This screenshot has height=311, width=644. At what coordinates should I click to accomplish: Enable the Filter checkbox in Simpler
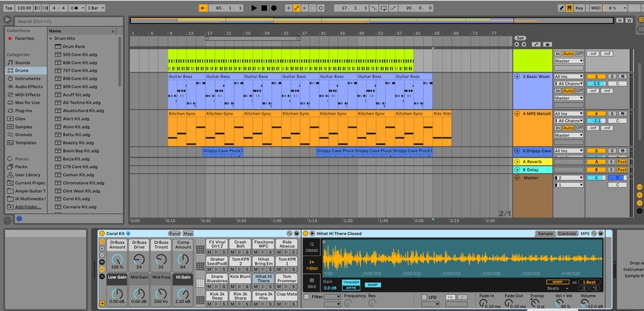307,297
